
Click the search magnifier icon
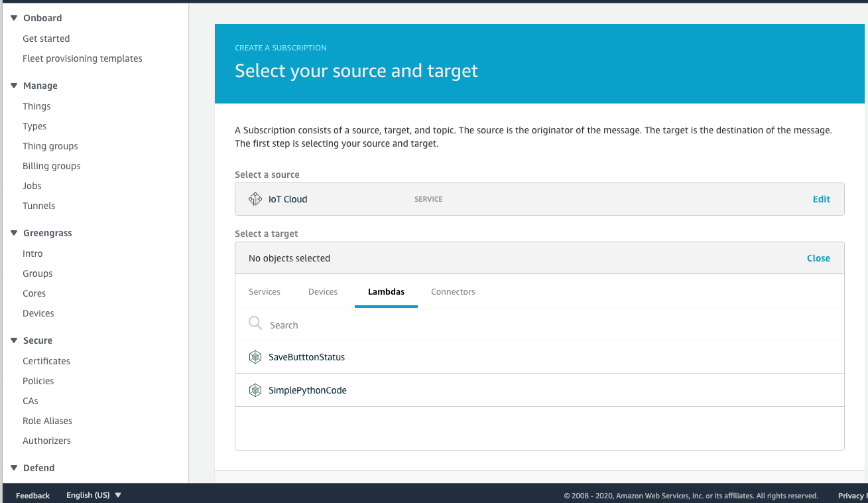point(255,324)
